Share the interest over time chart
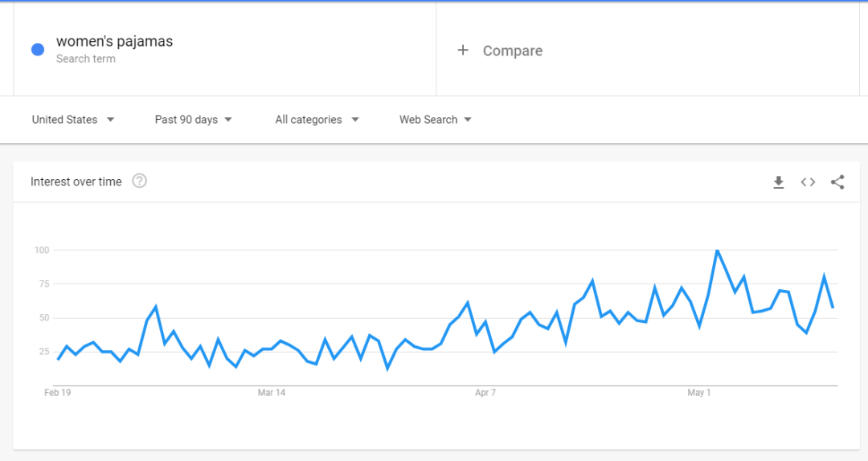This screenshot has width=868, height=461. pyautogui.click(x=837, y=182)
